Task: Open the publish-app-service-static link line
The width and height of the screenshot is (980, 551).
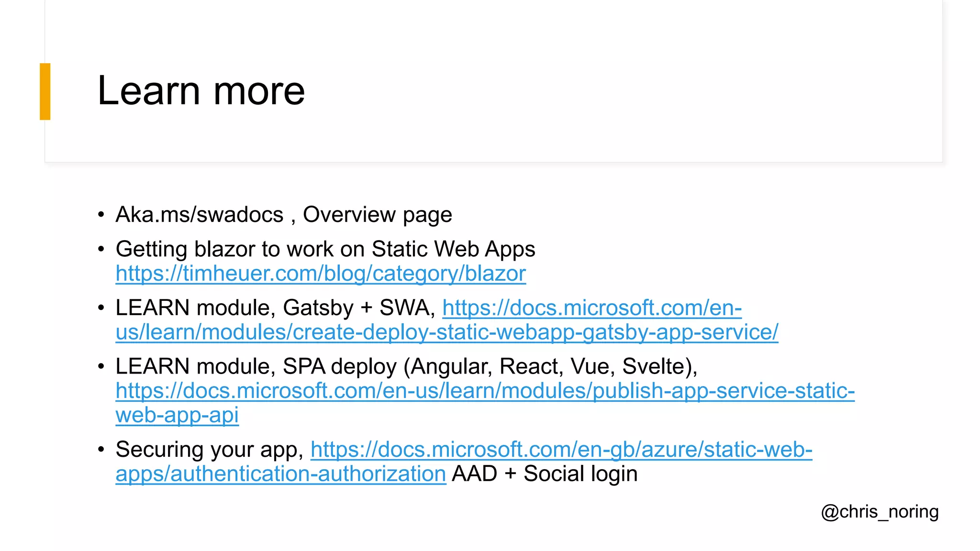Action: pyautogui.click(x=485, y=391)
